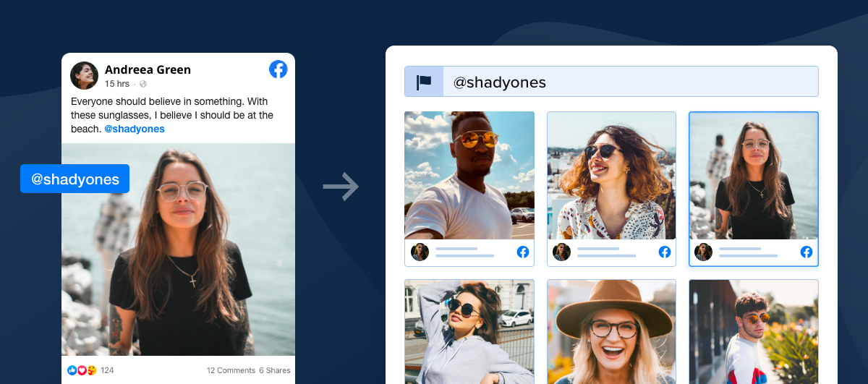Click Facebook icon under the curly-haired woman photo
Screen dimensions: 868x384
pos(665,252)
